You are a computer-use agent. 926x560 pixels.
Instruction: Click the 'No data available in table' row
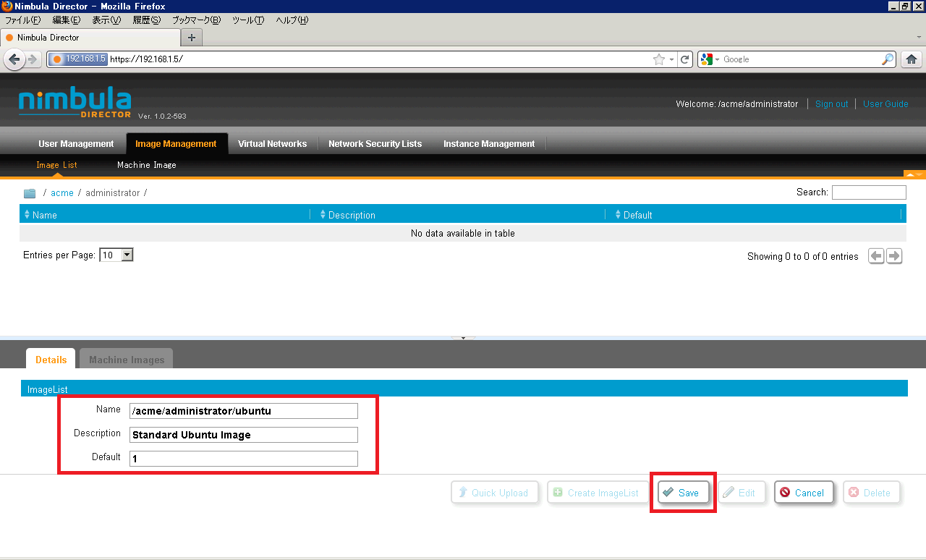(x=463, y=233)
